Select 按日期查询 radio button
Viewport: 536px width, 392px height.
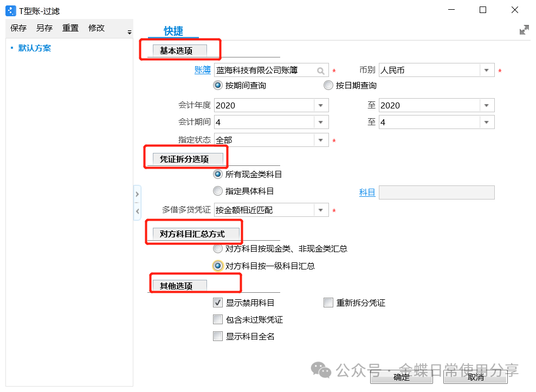point(328,85)
